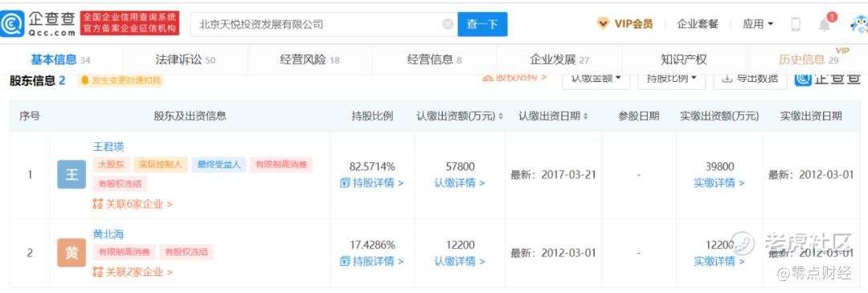Open 关联6家企业 link for 王君瑛
This screenshot has height=293, width=868.
[133, 204]
